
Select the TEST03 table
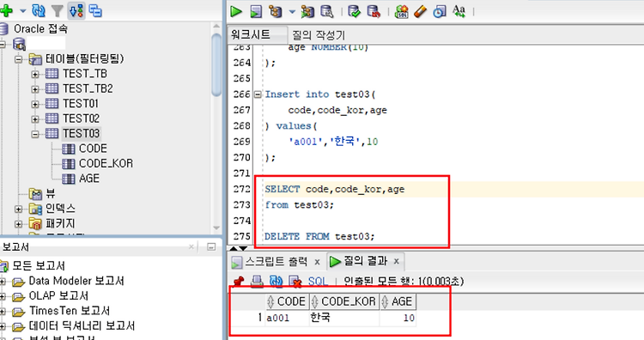[81, 133]
